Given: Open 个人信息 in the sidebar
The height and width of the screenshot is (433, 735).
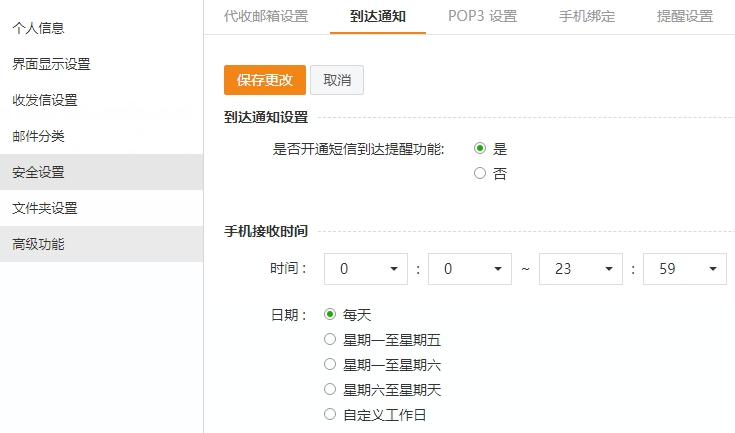Looking at the screenshot, I should (38, 28).
